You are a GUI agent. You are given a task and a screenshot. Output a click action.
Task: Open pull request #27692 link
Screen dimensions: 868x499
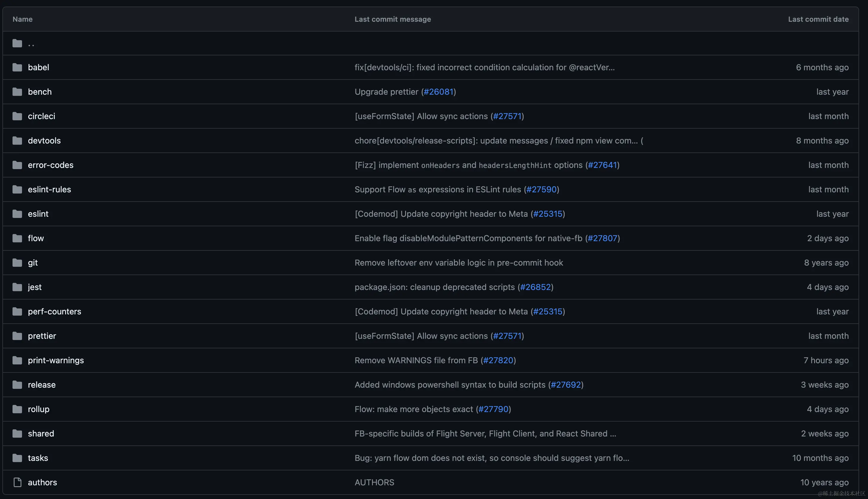[566, 385]
